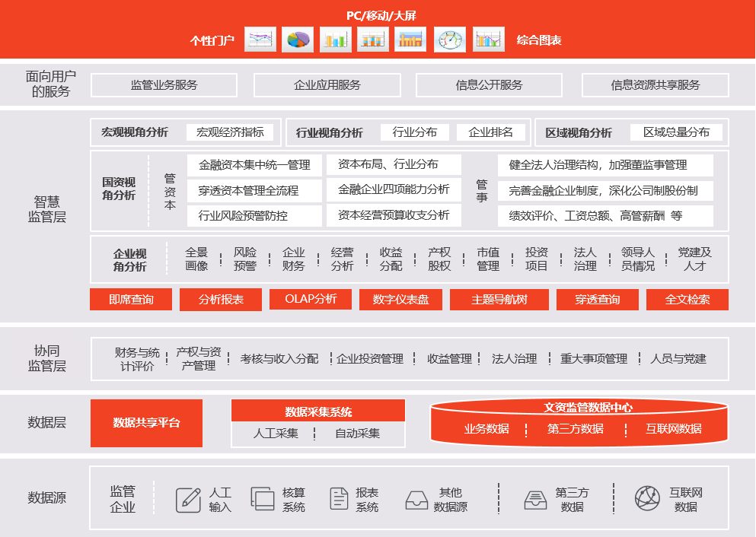
Task: Click the 互联网数据 globe icon
Action: [647, 498]
